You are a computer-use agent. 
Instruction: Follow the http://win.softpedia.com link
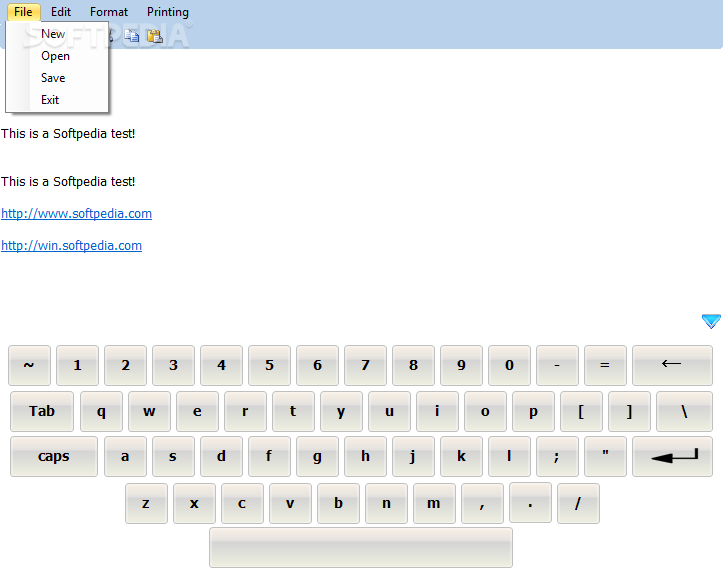(71, 245)
